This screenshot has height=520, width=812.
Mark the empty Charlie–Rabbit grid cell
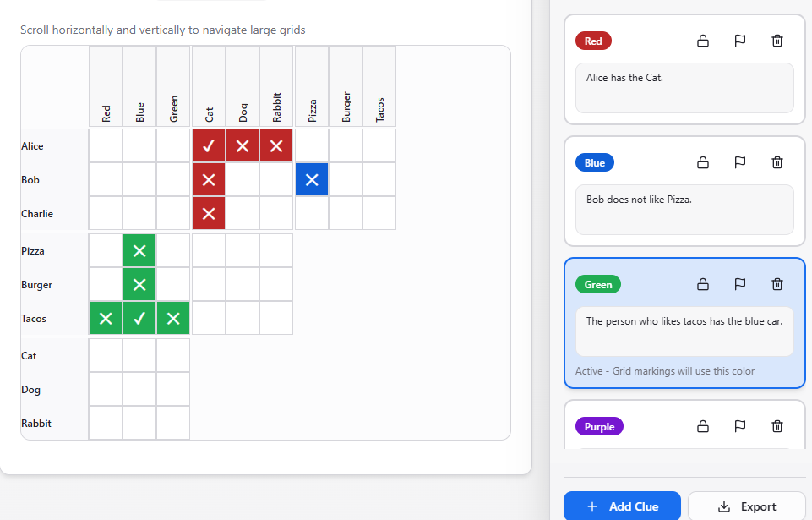276,214
